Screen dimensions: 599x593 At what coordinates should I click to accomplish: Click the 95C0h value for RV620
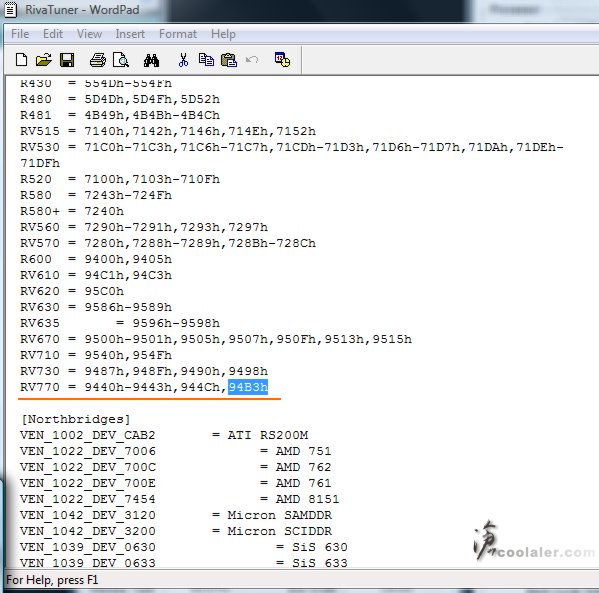coord(104,291)
